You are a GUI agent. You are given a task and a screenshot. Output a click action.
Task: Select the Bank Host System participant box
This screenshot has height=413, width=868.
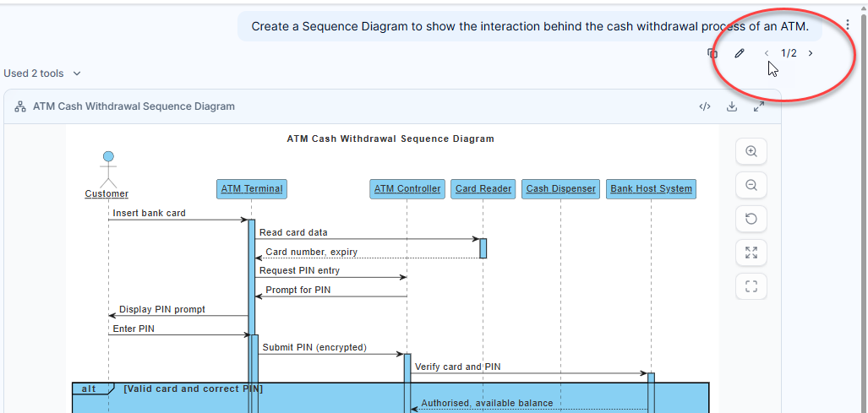651,189
